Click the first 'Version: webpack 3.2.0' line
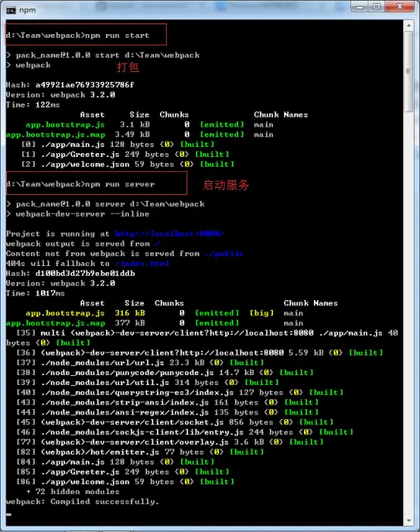Image resolution: width=420 pixels, height=532 pixels. click(61, 95)
